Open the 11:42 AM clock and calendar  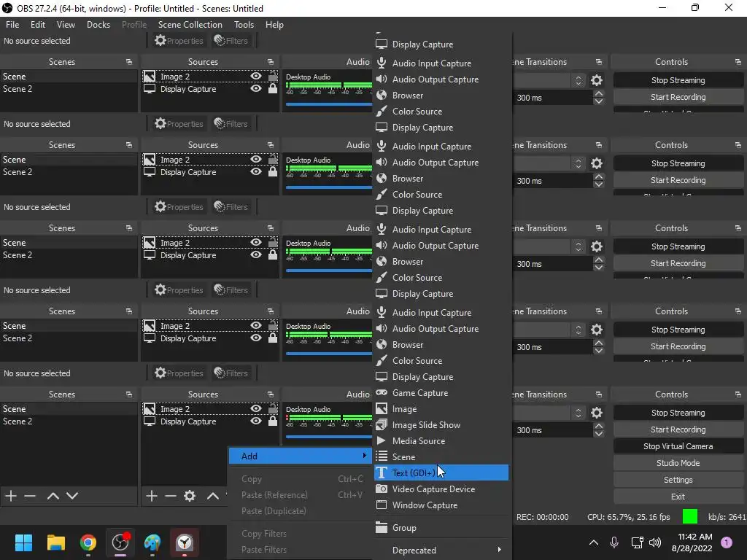[692, 542]
